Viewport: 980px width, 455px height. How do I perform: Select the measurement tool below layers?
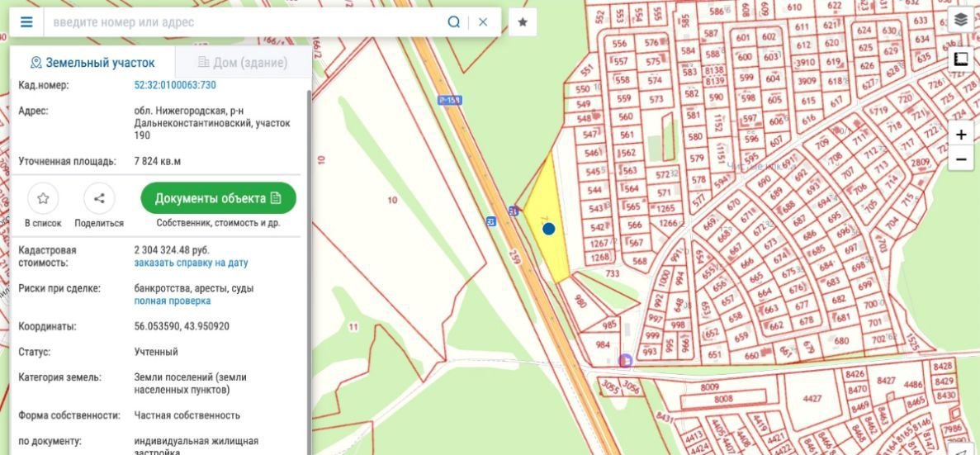coord(960,59)
